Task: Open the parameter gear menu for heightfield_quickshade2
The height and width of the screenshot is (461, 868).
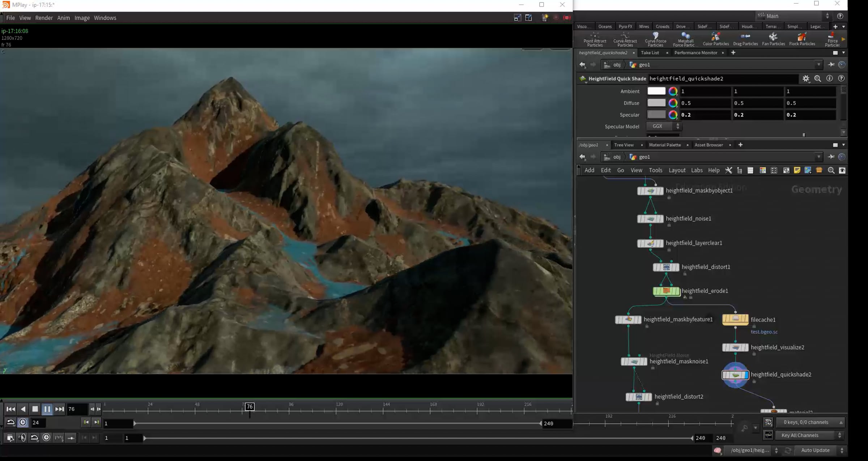Action: pyautogui.click(x=806, y=78)
